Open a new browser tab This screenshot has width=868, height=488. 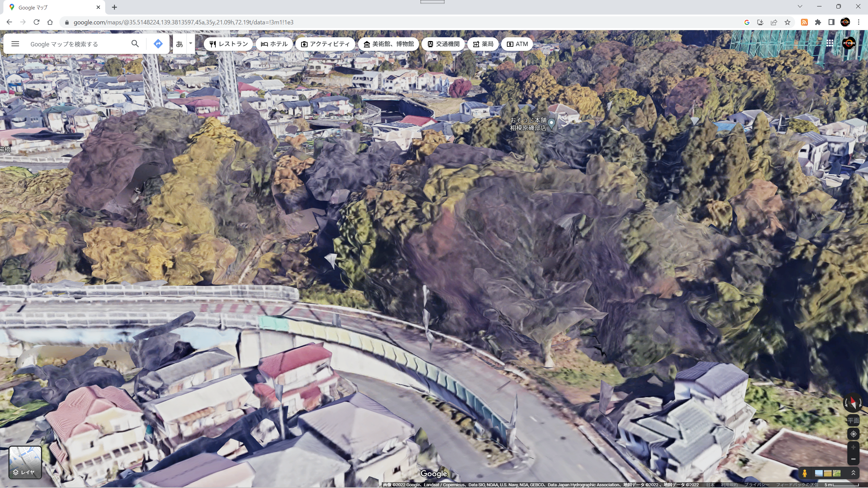pos(114,7)
